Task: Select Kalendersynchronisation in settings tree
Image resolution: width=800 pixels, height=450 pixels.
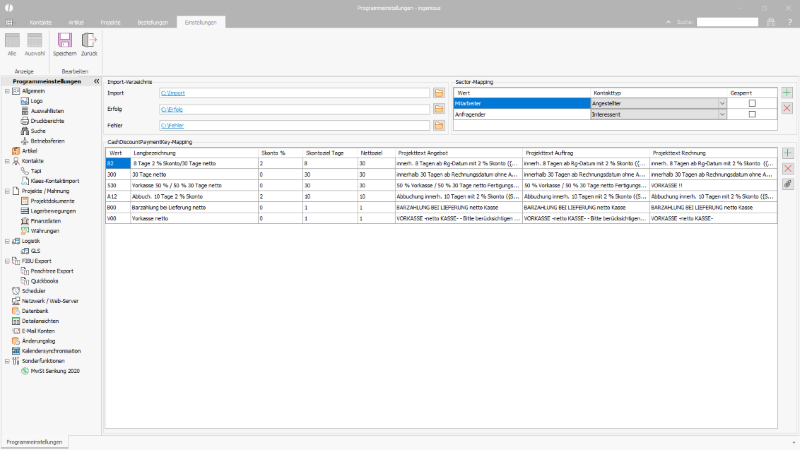Action: [x=51, y=351]
